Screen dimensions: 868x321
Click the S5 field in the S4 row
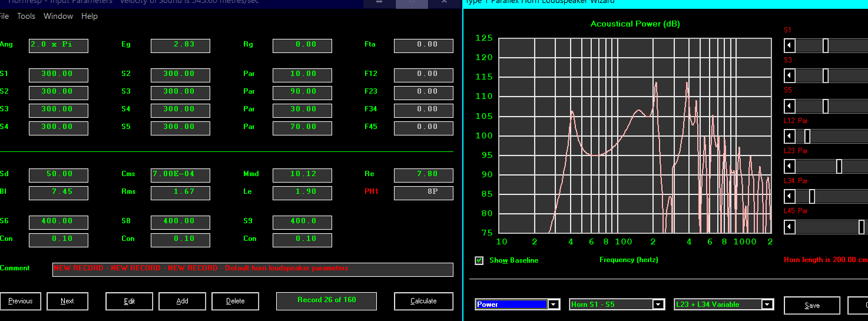180,128
